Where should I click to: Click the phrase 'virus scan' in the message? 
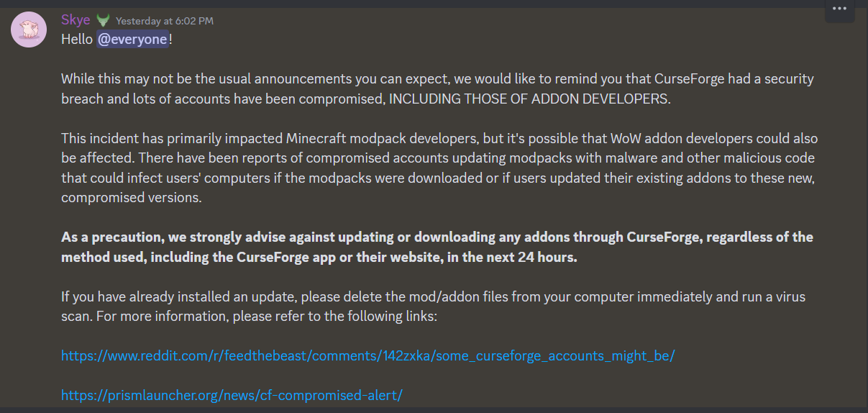(797, 296)
